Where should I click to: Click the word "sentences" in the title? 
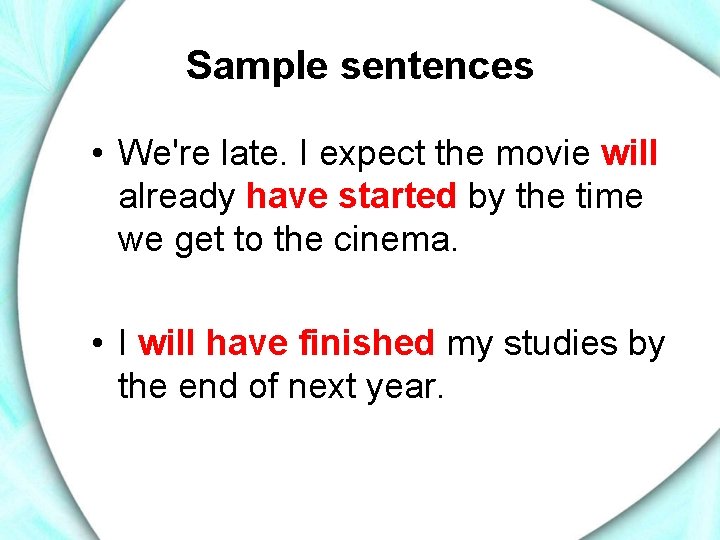tap(437, 66)
